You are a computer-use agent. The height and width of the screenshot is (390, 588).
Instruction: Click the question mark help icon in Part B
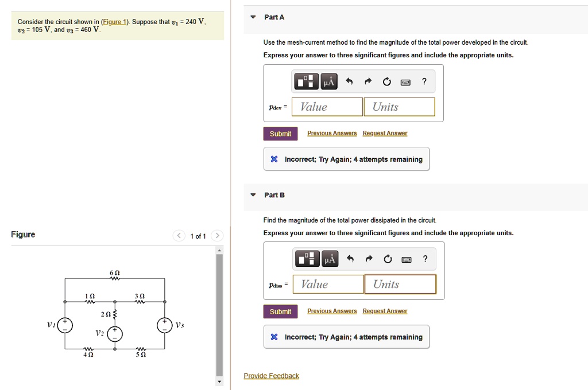pos(425,259)
